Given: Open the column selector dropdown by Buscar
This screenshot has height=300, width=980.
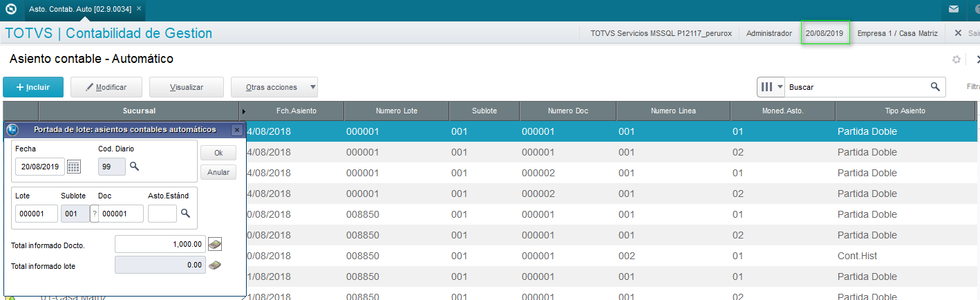Looking at the screenshot, I should 772,87.
